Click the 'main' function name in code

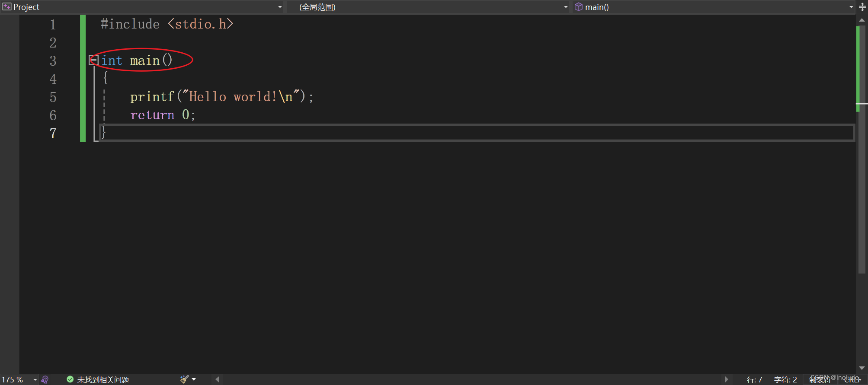point(145,60)
